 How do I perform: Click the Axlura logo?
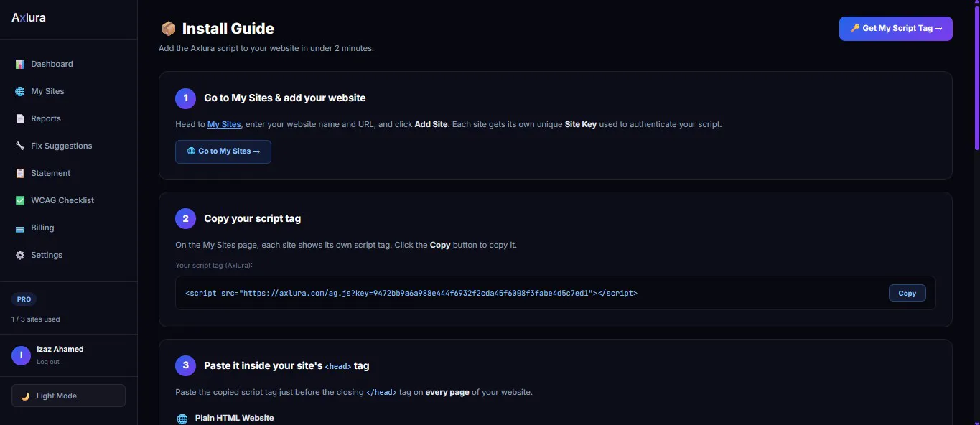click(x=29, y=17)
